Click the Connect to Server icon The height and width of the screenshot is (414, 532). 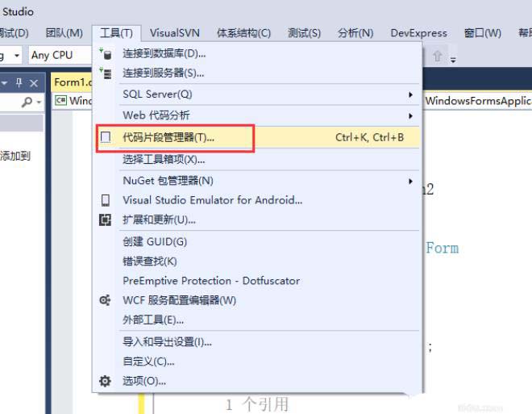click(106, 73)
